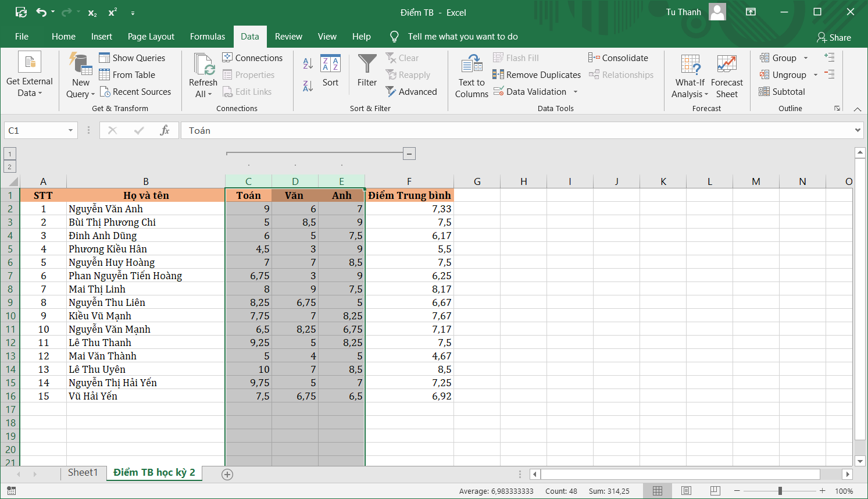Click the Sort Z to A icon

pos(308,86)
